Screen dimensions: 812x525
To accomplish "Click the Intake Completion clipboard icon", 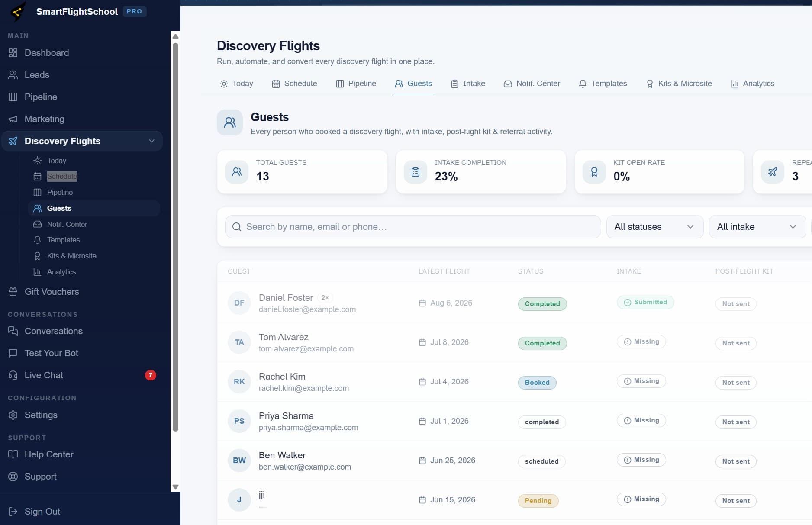I will (x=416, y=172).
